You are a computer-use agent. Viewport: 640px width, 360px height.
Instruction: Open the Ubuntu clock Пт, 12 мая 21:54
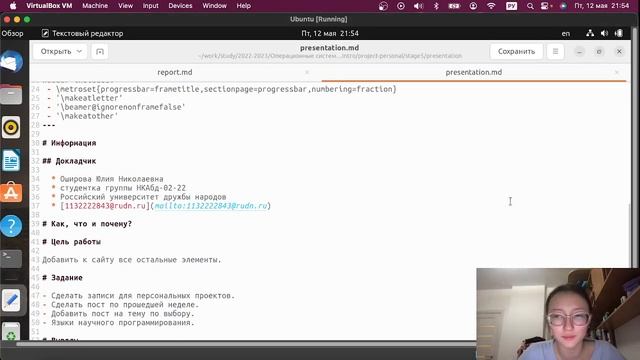tap(330, 33)
